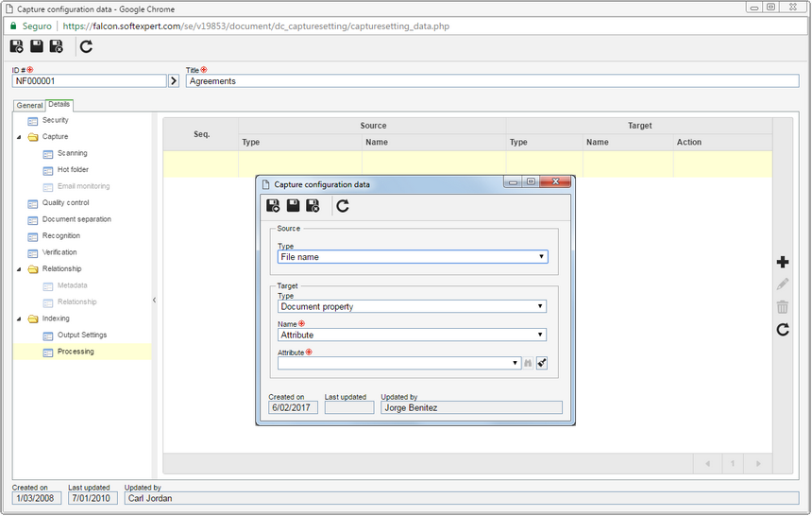This screenshot has height=516, width=812.
Task: Click the Indexing folder icon
Action: click(x=33, y=318)
